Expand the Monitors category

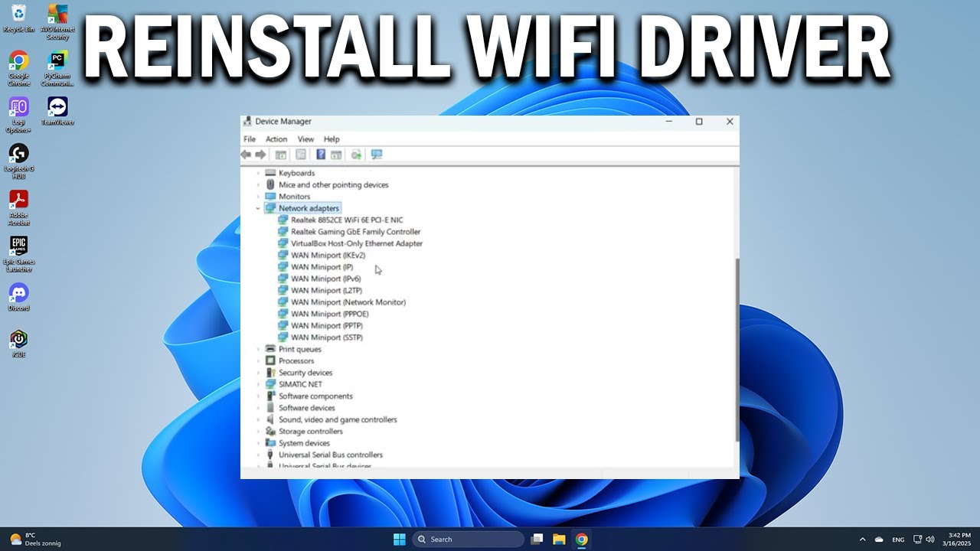click(258, 197)
